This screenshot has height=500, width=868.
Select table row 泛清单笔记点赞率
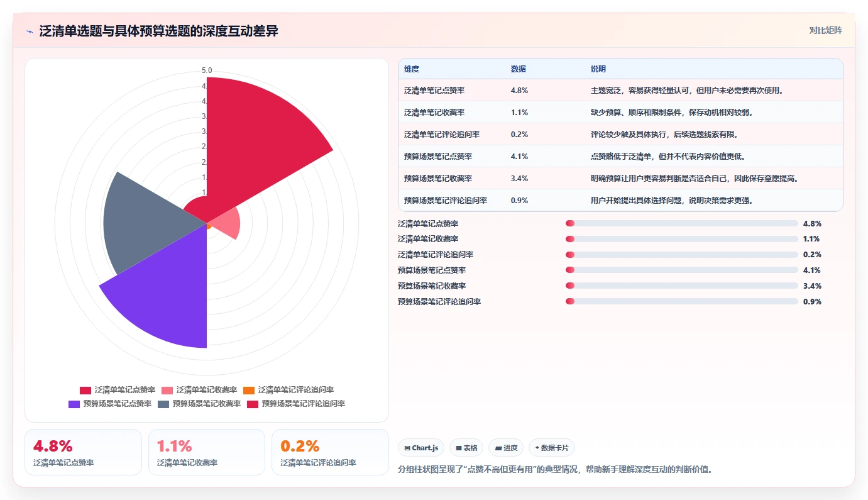[620, 90]
